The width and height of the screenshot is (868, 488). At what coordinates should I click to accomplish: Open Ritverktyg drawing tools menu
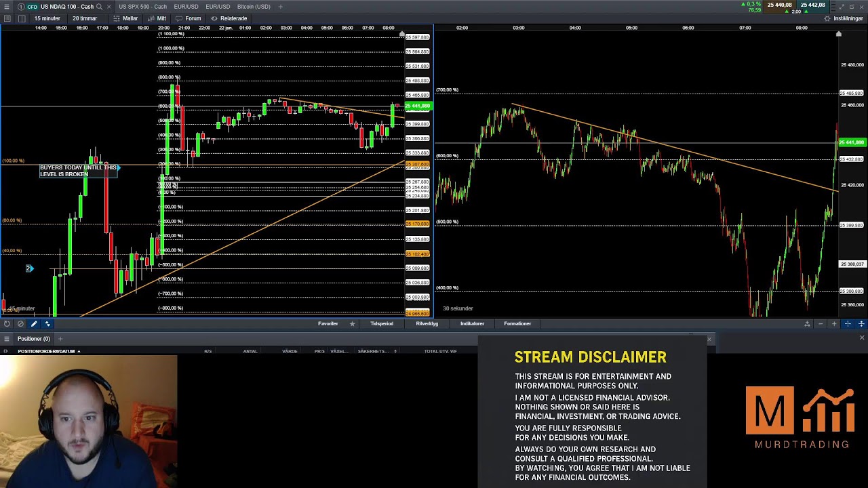point(427,324)
